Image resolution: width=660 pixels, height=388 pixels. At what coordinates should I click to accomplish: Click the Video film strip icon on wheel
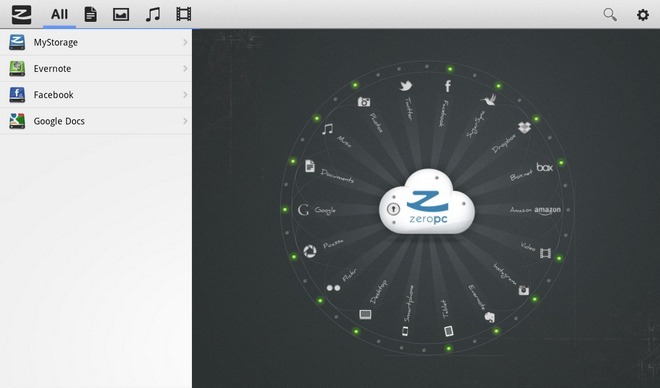[546, 252]
